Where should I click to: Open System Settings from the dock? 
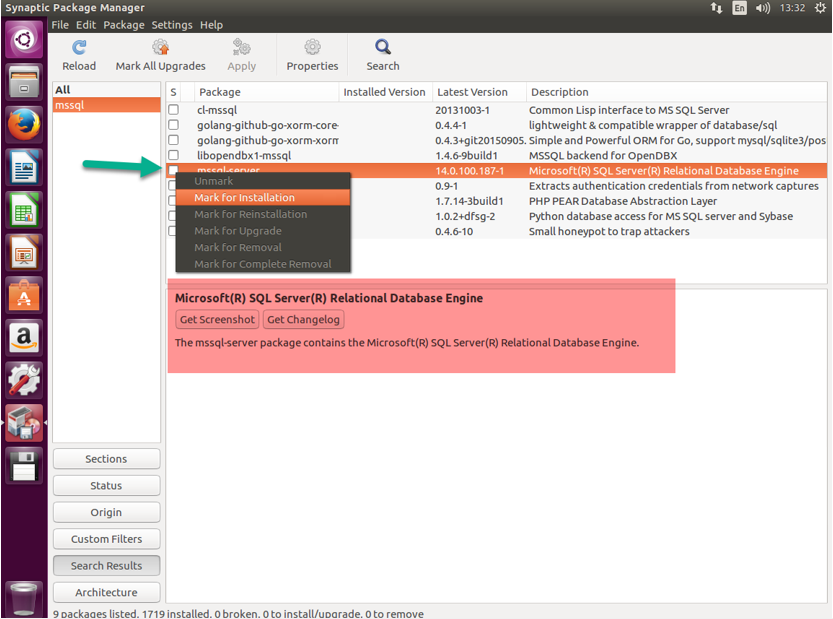[x=24, y=381]
